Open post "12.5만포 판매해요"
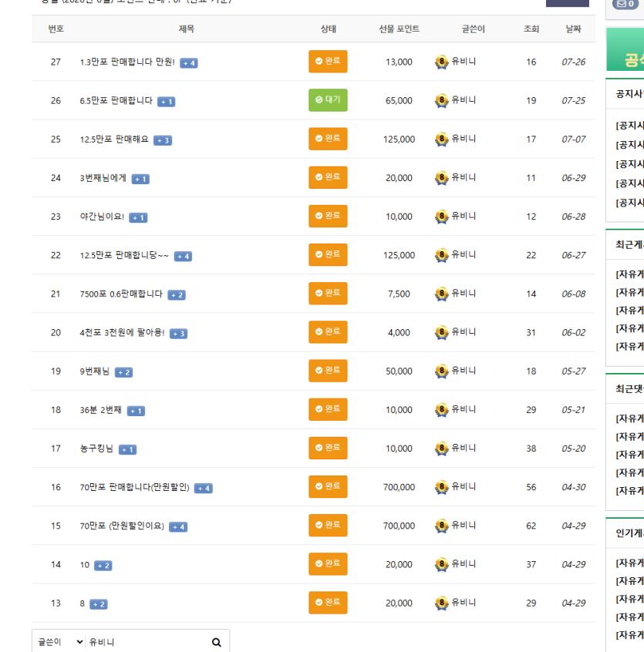Viewport: 644px width, 652px height. 114,139
